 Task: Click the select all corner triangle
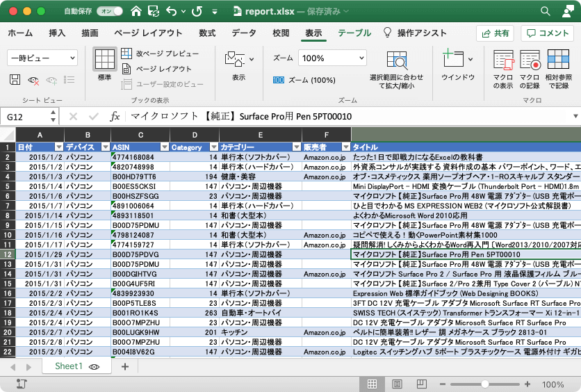pyautogui.click(x=8, y=135)
